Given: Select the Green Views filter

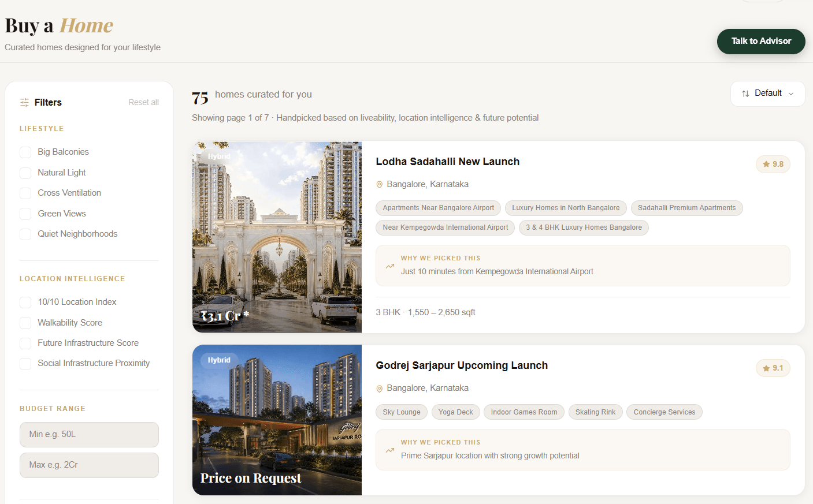Looking at the screenshot, I should click(x=25, y=214).
